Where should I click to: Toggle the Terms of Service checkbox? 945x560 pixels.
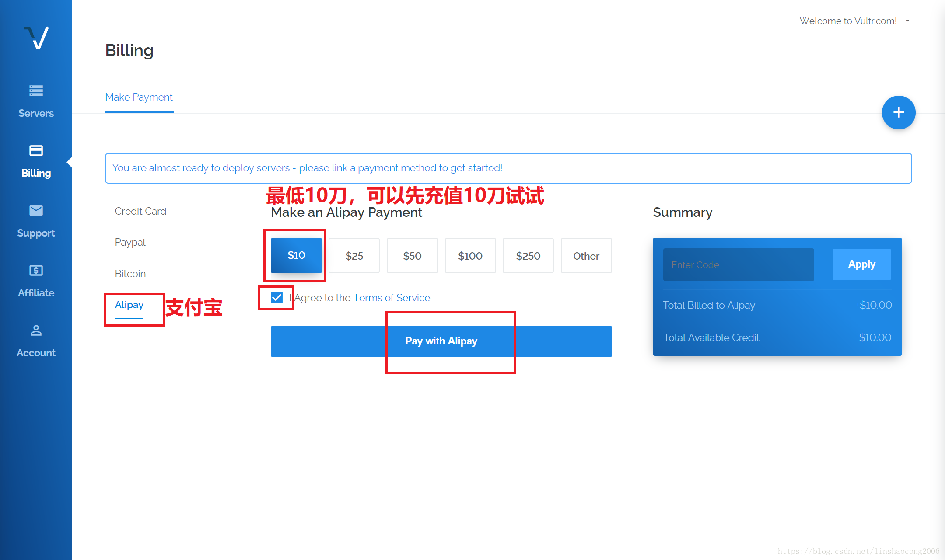pos(276,298)
